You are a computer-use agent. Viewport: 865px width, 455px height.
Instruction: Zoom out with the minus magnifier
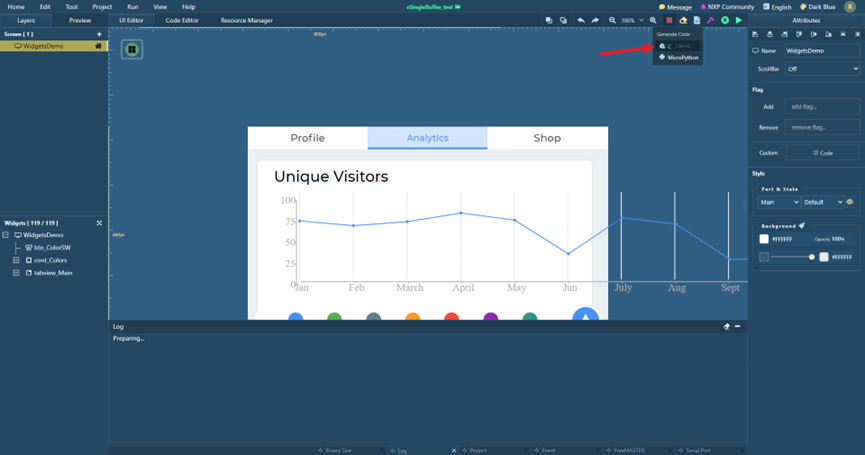point(612,20)
